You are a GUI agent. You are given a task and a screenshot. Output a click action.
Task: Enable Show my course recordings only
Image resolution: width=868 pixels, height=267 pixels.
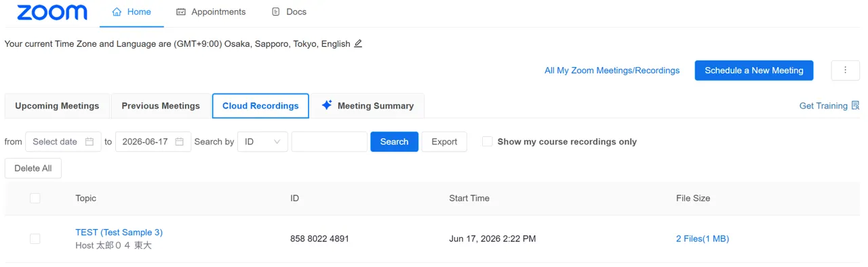click(x=487, y=142)
